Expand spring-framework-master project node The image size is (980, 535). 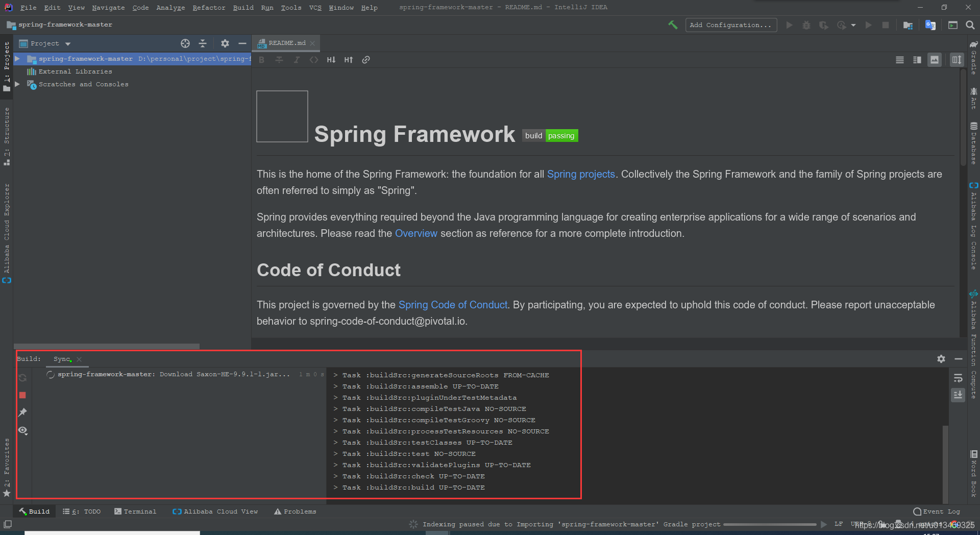coord(17,59)
